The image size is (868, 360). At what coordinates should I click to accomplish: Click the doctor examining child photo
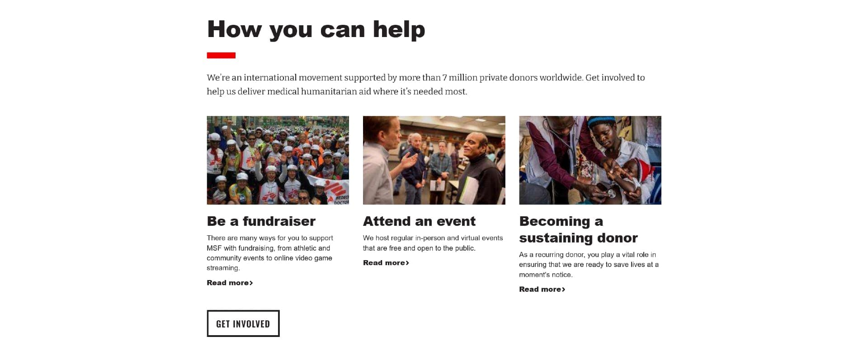point(590,160)
